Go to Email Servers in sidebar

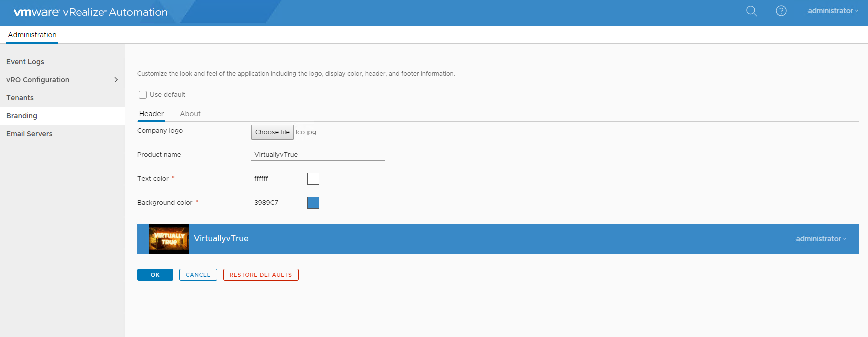(29, 134)
